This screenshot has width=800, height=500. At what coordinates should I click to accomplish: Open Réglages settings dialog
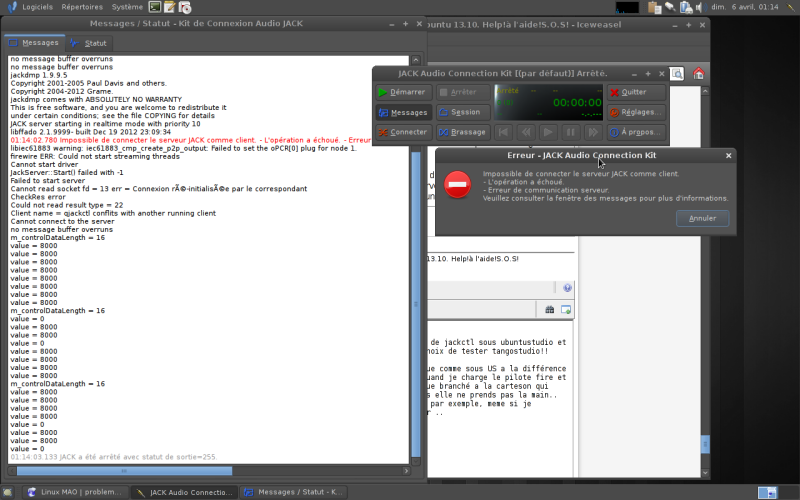(636, 112)
